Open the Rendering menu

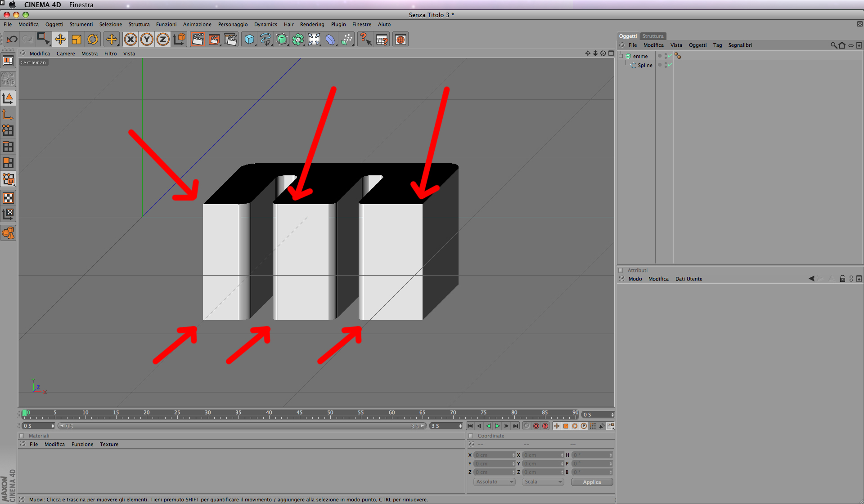[x=312, y=24]
